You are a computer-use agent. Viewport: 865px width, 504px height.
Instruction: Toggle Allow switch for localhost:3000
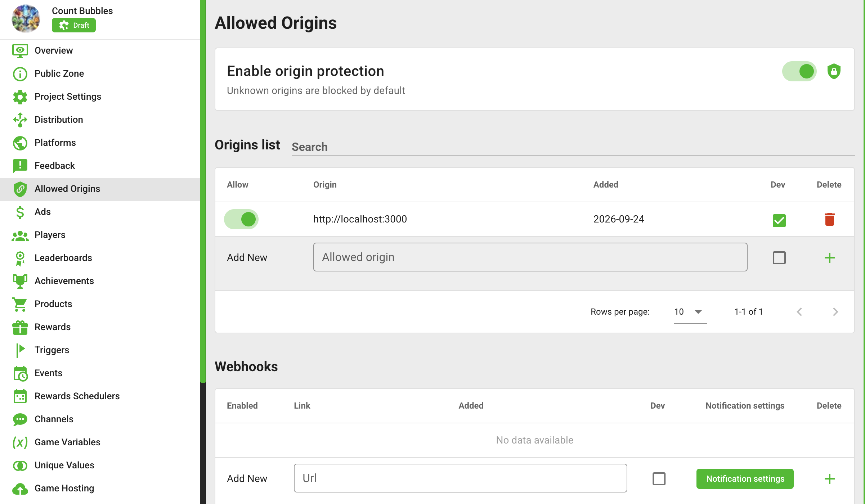click(x=241, y=219)
